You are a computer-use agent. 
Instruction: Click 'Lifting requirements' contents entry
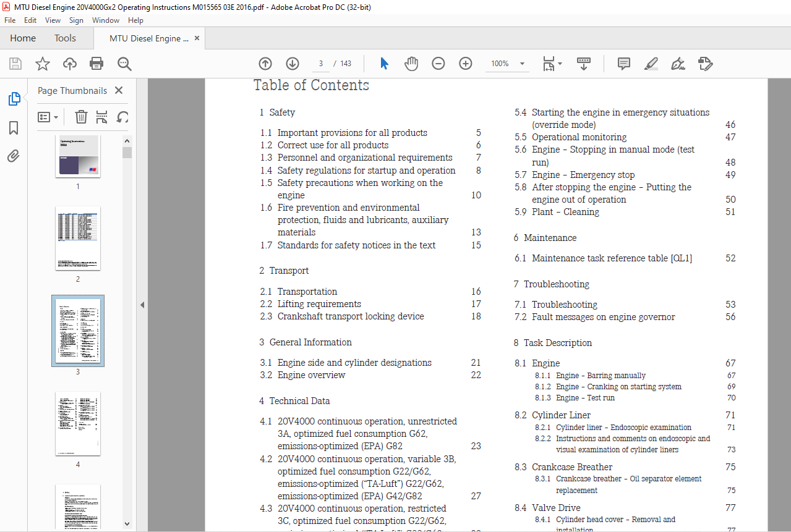[x=319, y=304]
